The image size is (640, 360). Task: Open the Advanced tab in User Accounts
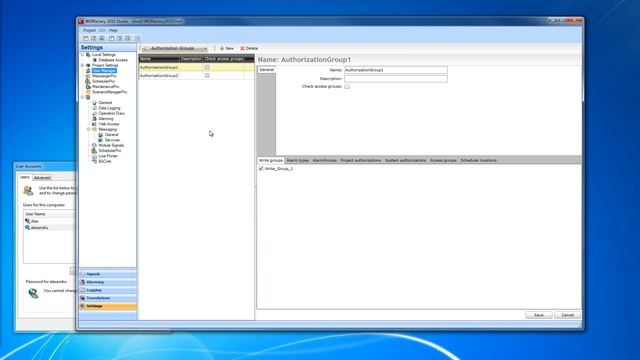tap(42, 178)
